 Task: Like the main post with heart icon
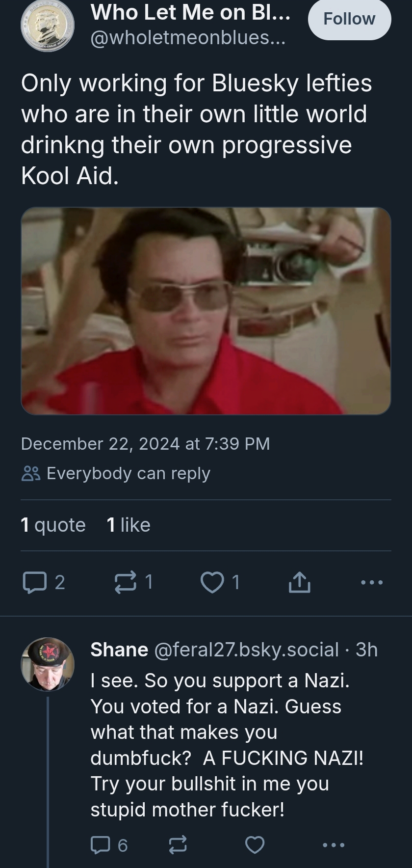coord(212,582)
